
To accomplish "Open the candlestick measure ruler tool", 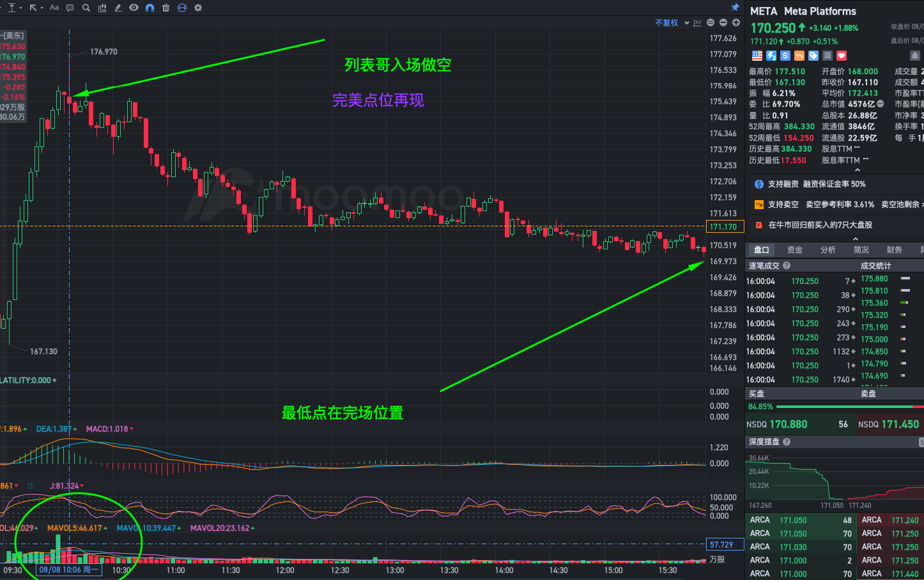I will 102,8.
